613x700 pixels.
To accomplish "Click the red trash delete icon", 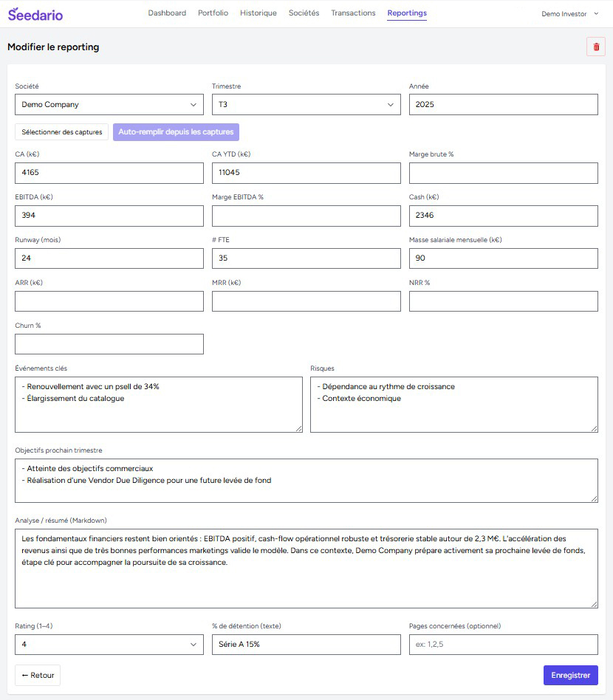I will coord(595,47).
